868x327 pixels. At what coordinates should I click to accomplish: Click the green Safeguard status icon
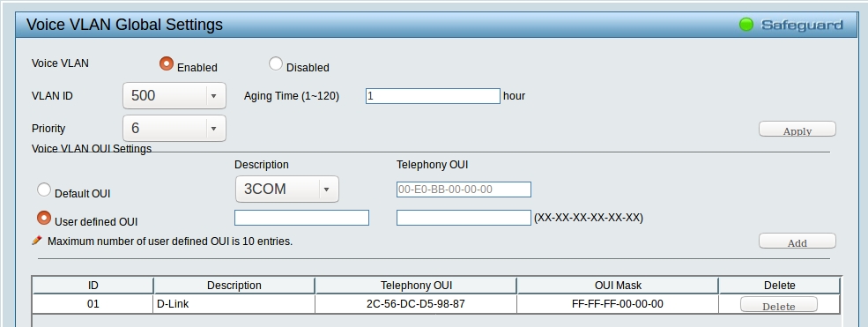tap(746, 25)
